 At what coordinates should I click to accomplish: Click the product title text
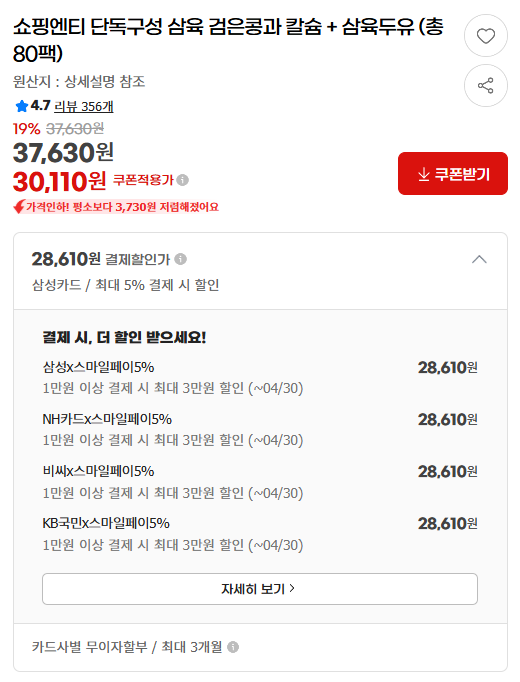[228, 40]
